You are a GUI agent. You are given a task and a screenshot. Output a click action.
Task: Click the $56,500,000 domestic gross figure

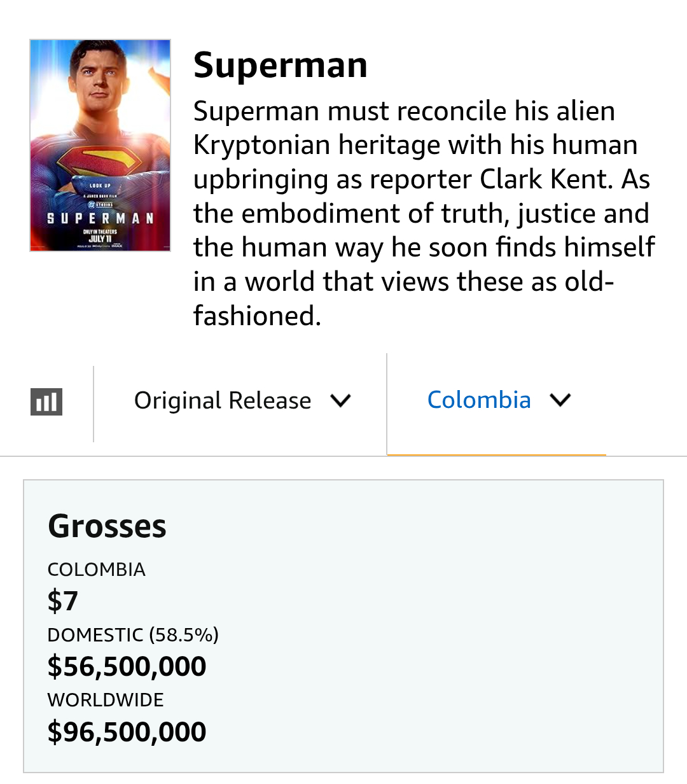(127, 667)
